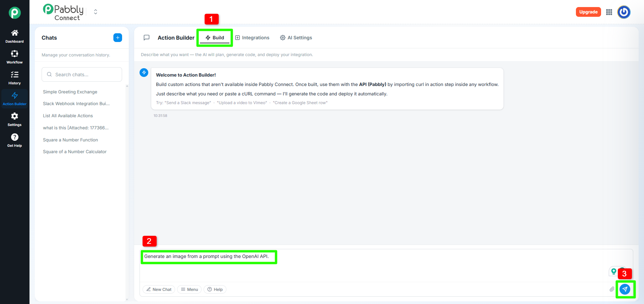This screenshot has width=644, height=304.
Task: Open Settings in the left sidebar
Action: (x=14, y=120)
